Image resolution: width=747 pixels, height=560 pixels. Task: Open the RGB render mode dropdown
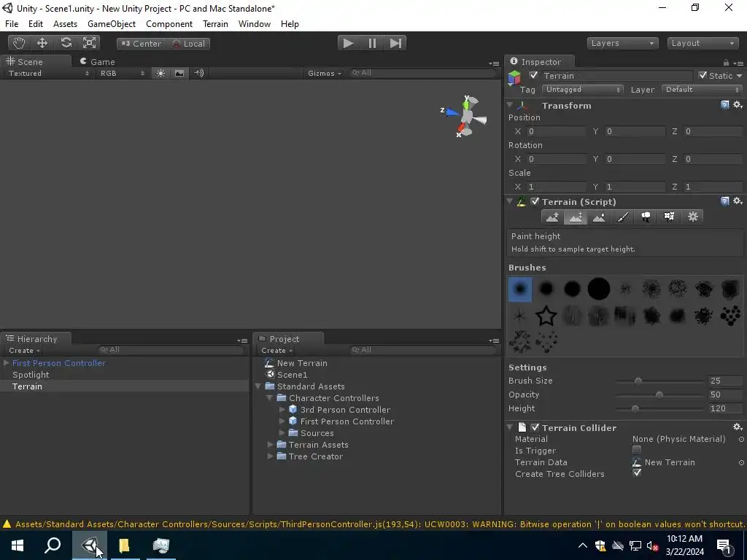point(122,74)
